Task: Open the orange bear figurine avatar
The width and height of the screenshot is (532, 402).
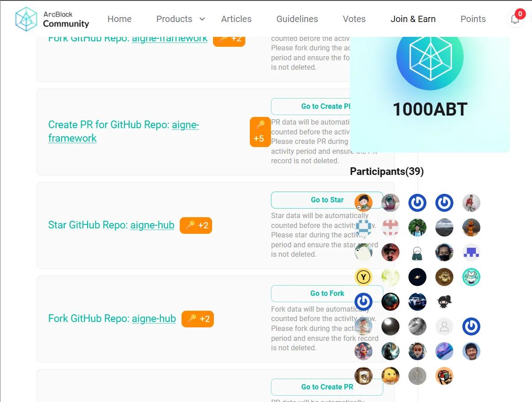Action: 471,228
